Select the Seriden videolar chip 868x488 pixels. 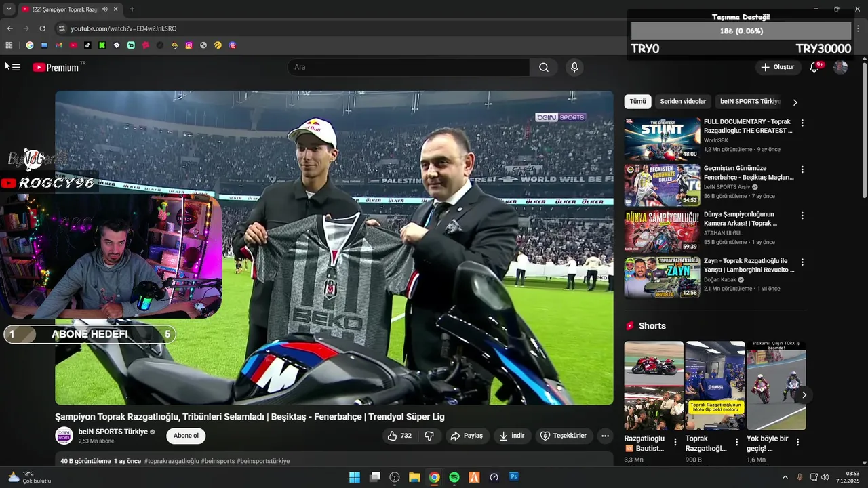[683, 102]
